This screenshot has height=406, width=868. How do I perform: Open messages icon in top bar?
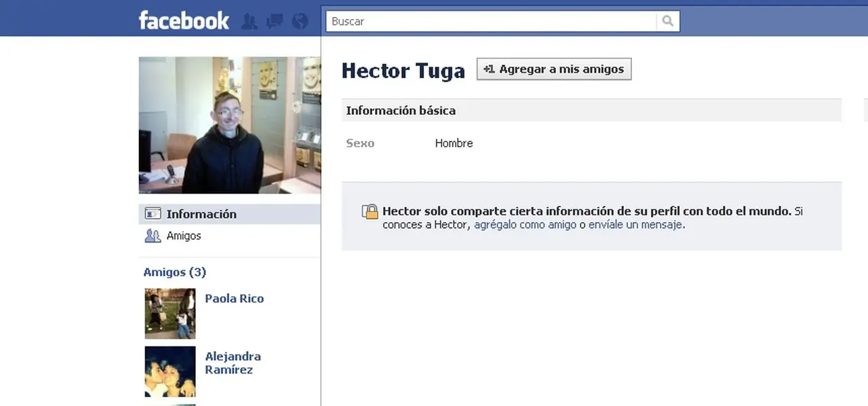pos(275,22)
